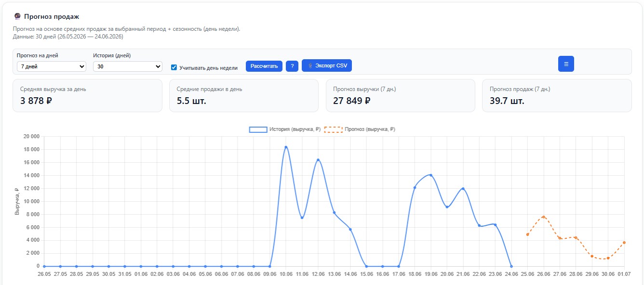Toggle История (выручка, ₽) legend item
Screen dimensions: 644x285
point(284,129)
